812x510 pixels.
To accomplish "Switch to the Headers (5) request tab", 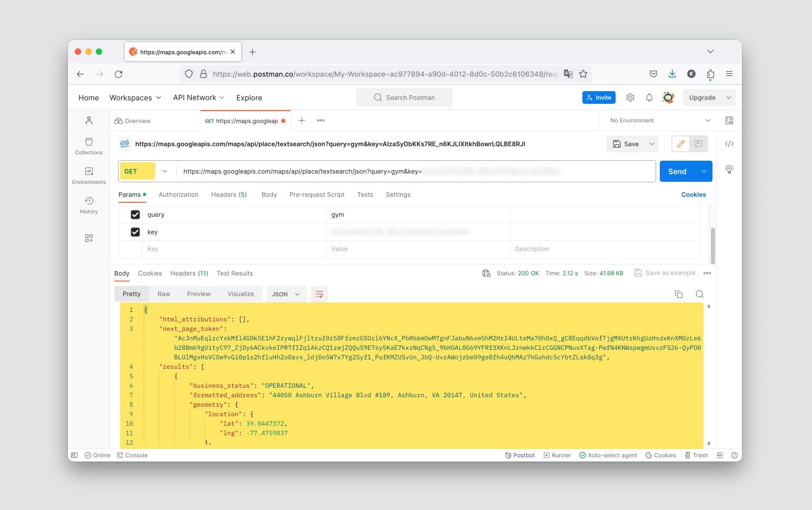I will click(x=229, y=194).
